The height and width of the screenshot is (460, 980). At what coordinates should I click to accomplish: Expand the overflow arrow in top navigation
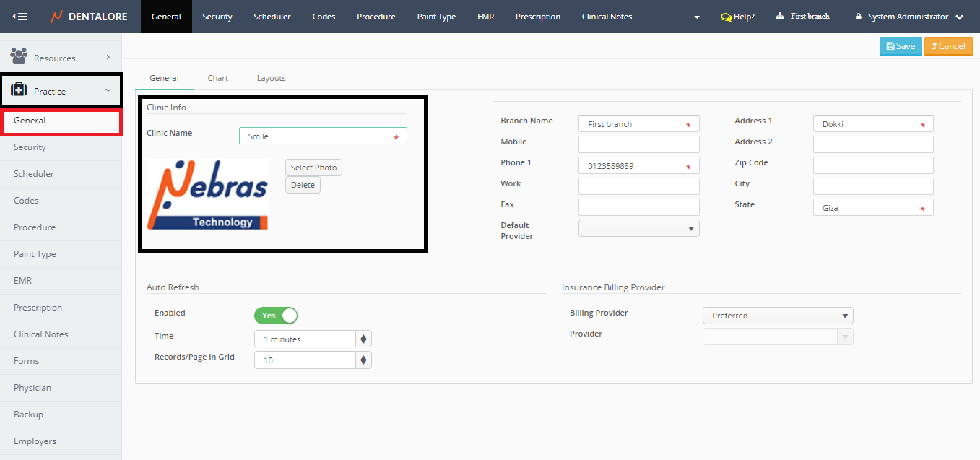point(696,17)
